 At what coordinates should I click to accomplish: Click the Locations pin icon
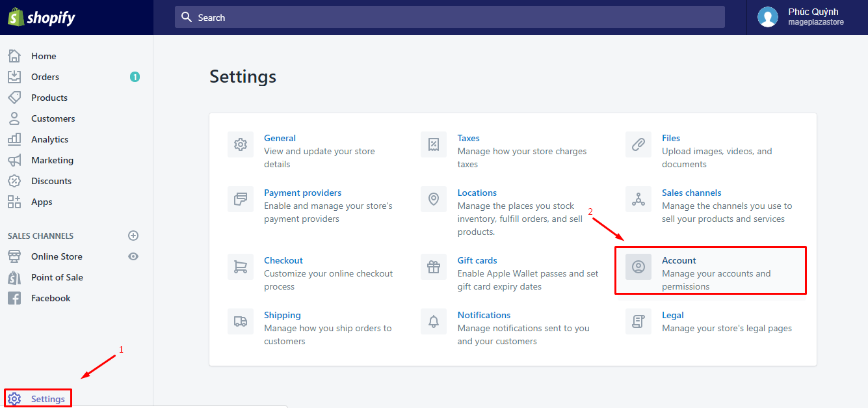(x=434, y=199)
